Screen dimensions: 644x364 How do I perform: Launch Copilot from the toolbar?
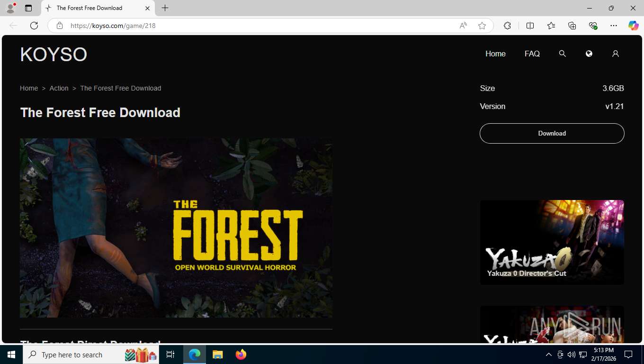tap(633, 26)
